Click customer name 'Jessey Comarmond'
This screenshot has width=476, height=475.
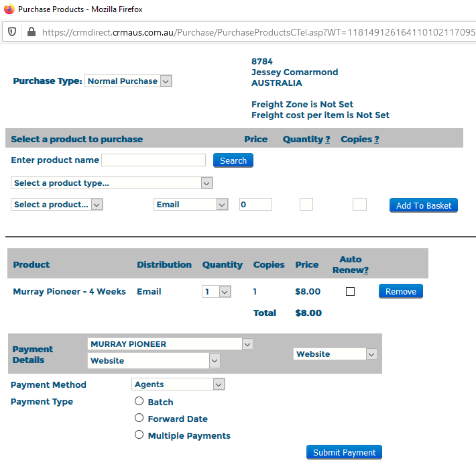(294, 72)
